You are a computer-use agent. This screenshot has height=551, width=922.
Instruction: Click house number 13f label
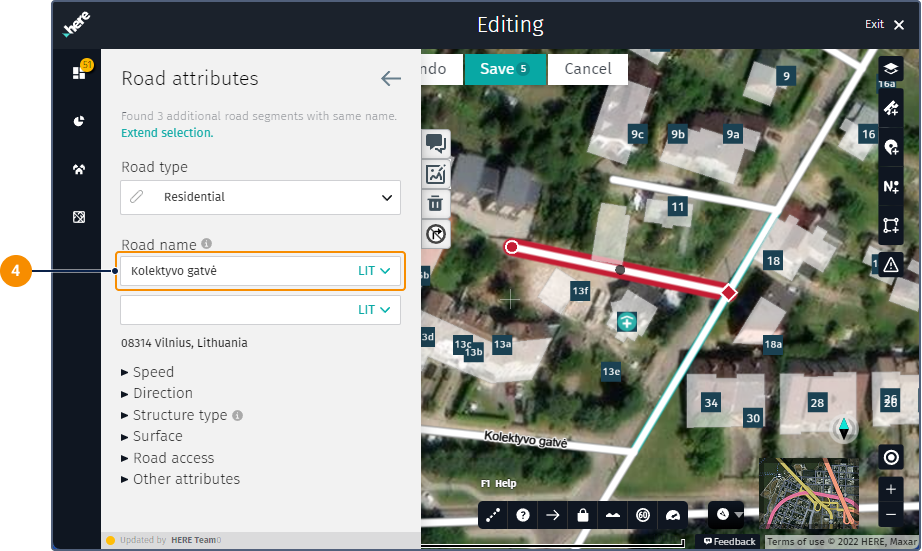580,290
